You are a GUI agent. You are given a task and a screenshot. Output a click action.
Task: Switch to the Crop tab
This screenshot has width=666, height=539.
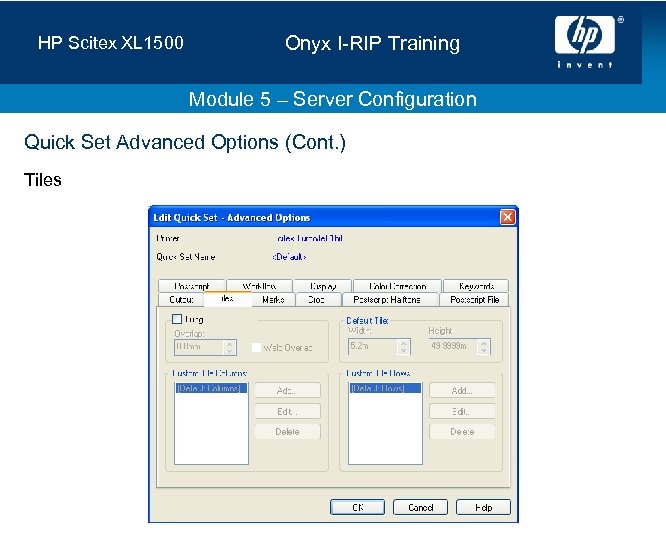[x=319, y=300]
